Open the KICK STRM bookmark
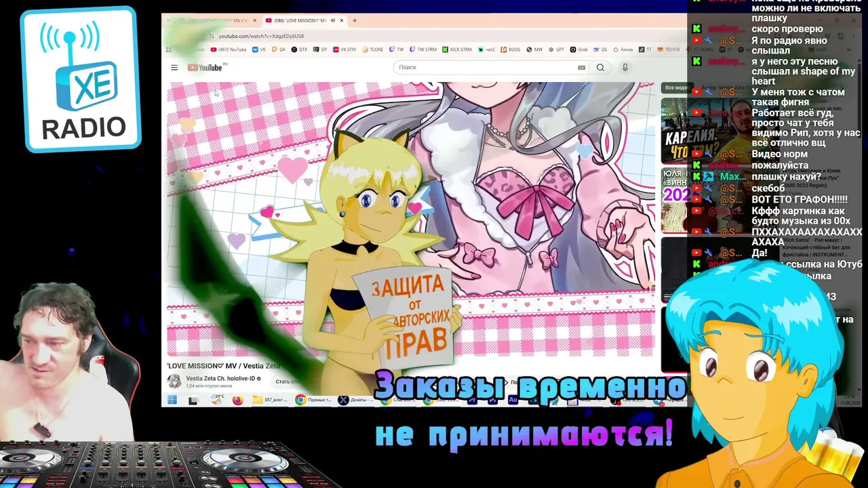The height and width of the screenshot is (488, 868). point(457,49)
